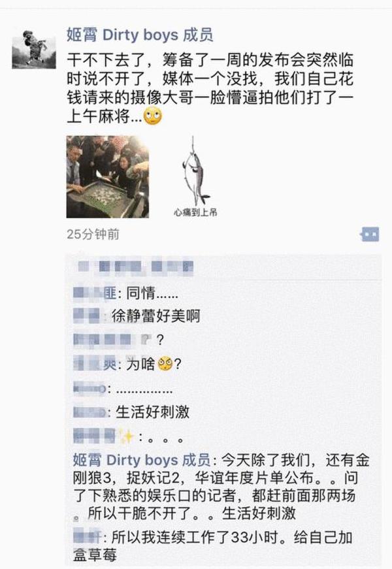
Task: Tap the 25分钟前 timestamp
Action: pos(93,235)
